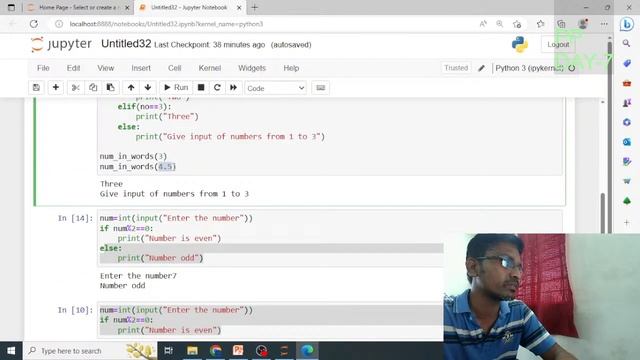Refresh the page in the browser
This screenshot has height=360, width=640.
(x=34, y=24)
